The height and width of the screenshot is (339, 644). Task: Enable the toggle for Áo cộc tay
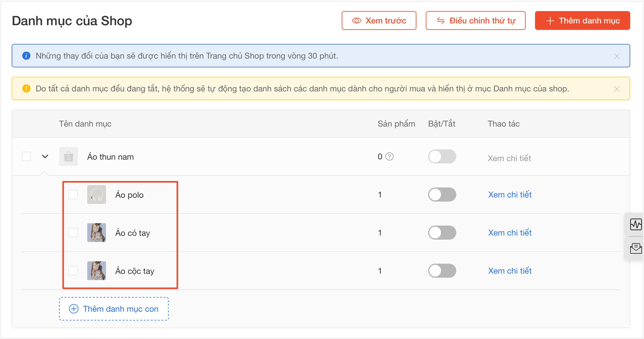pos(442,271)
